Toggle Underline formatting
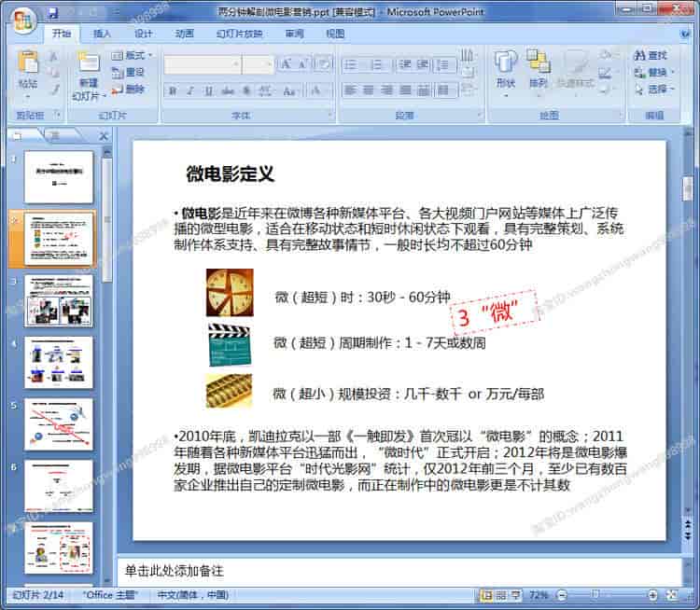The image size is (700, 610). pos(208,91)
